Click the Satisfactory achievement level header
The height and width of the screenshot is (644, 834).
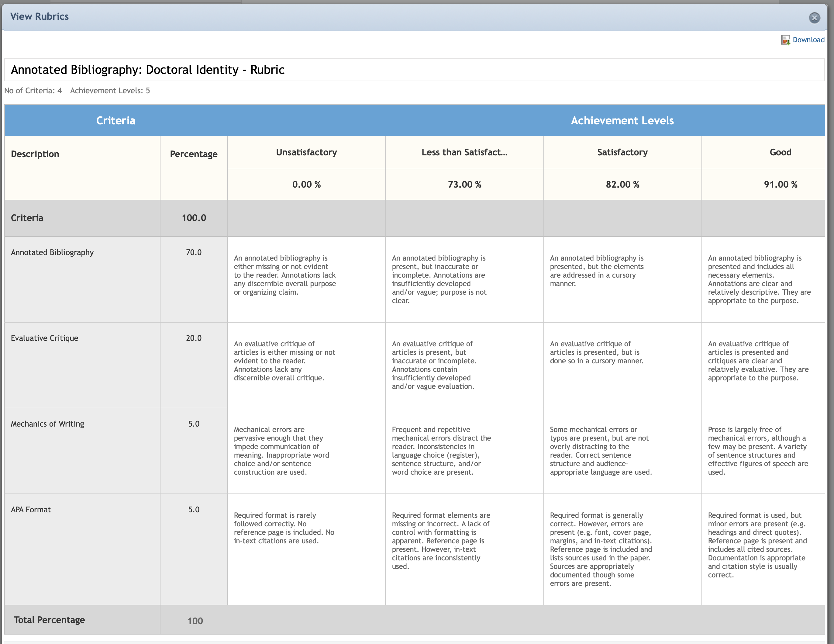tap(622, 152)
